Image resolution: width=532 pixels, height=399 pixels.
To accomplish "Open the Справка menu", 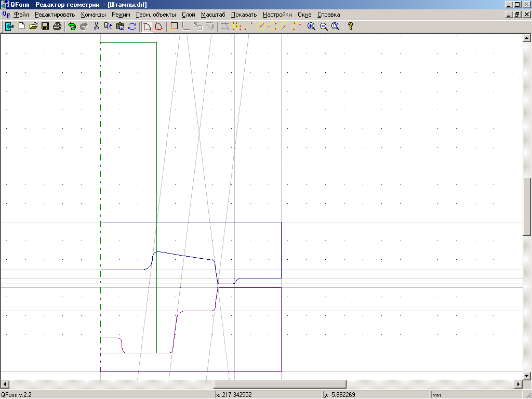I will (328, 15).
